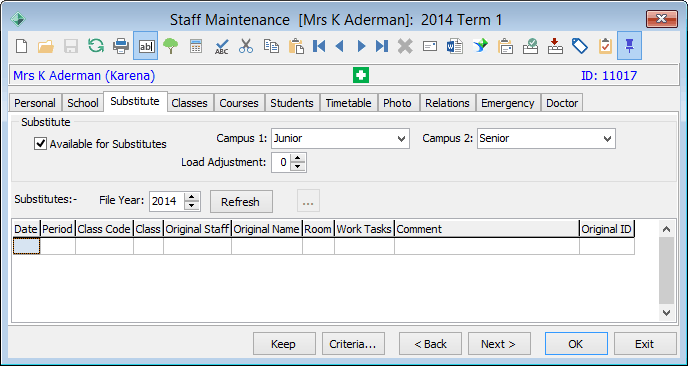Click the grid scrollbar up arrow
The image size is (688, 366).
666,229
